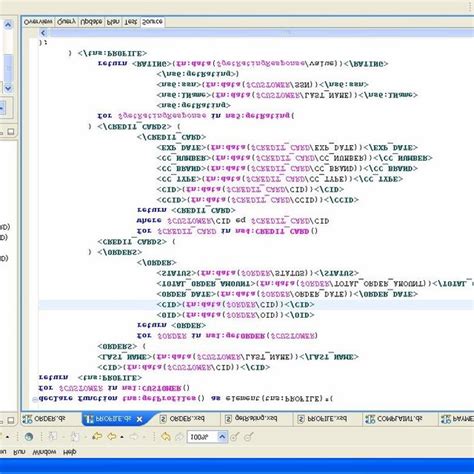This screenshot has width=474, height=474.
Task: Click the TOTAL_ORDER_AMOUNT code line
Action: (315, 284)
